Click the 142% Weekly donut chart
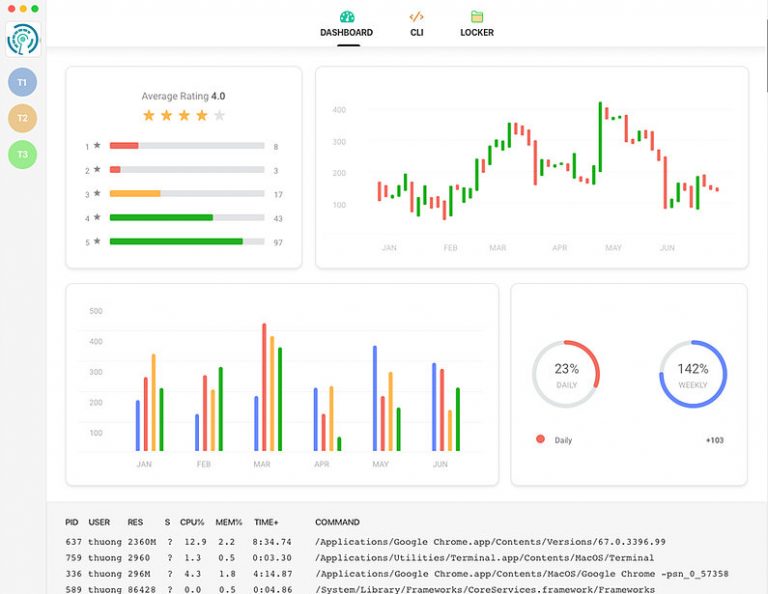Image resolution: width=768 pixels, height=594 pixels. click(x=692, y=375)
